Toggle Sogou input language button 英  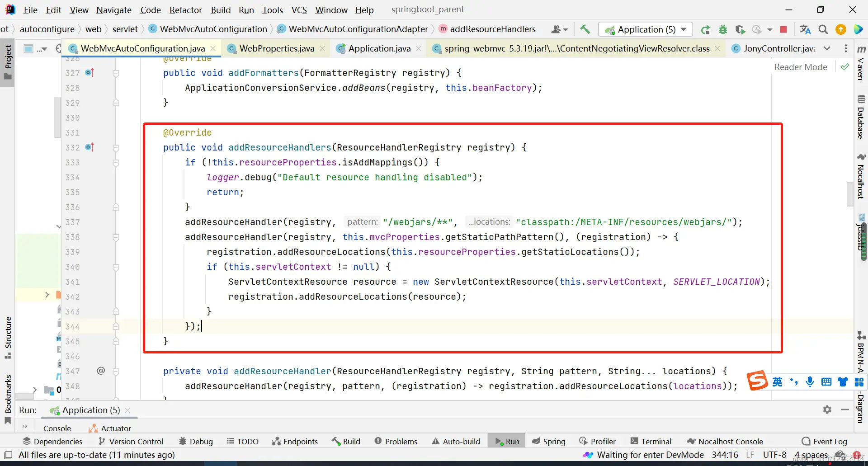pyautogui.click(x=777, y=382)
